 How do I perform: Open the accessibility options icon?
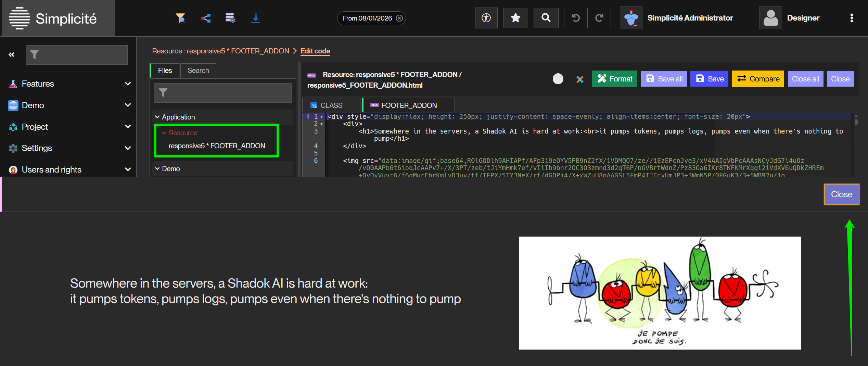[x=486, y=18]
